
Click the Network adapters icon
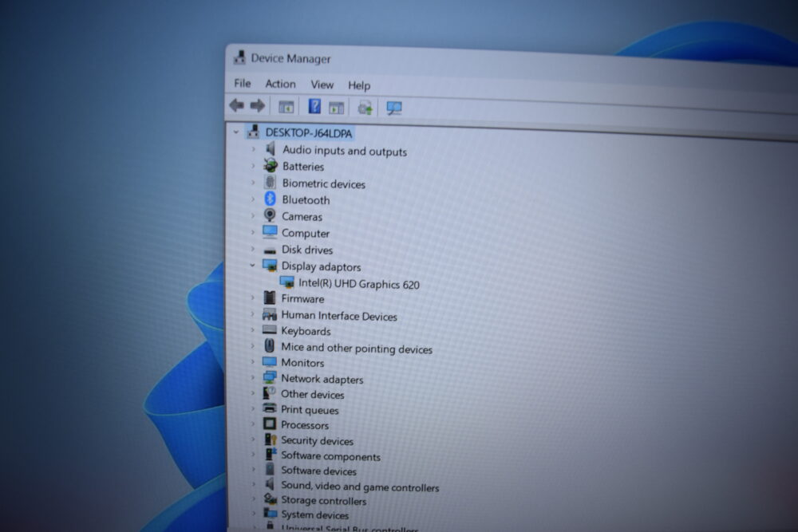click(x=269, y=378)
